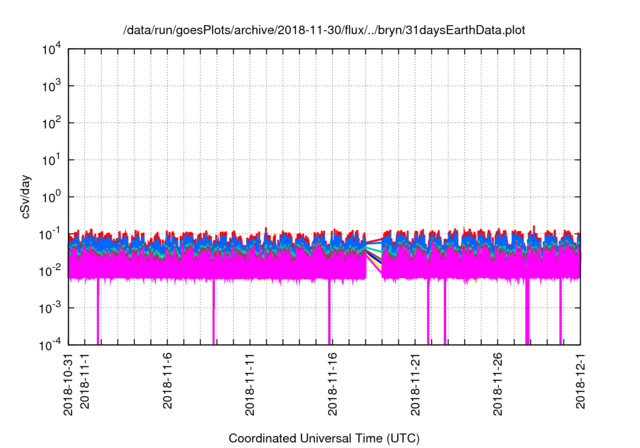
Task: Click the 2018-11-11 date label
Action: (250, 385)
